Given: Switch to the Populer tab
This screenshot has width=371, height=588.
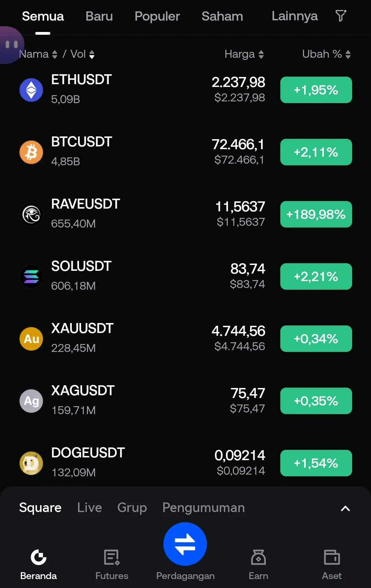Looking at the screenshot, I should [157, 16].
